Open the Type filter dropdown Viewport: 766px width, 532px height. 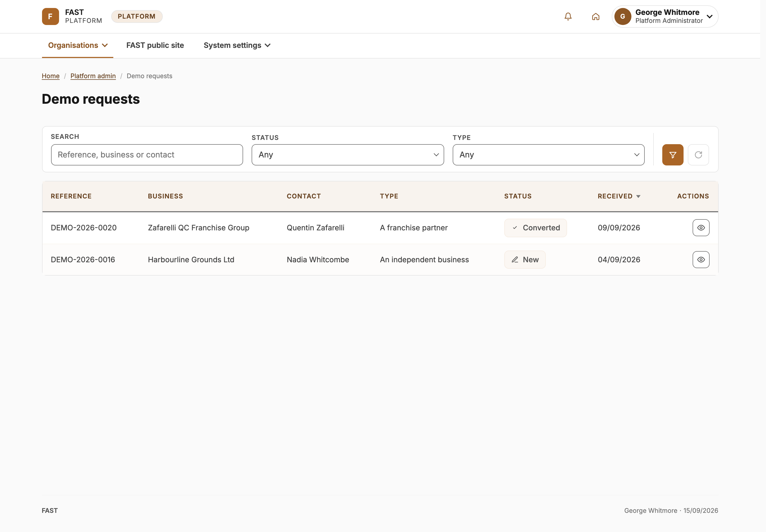point(548,155)
